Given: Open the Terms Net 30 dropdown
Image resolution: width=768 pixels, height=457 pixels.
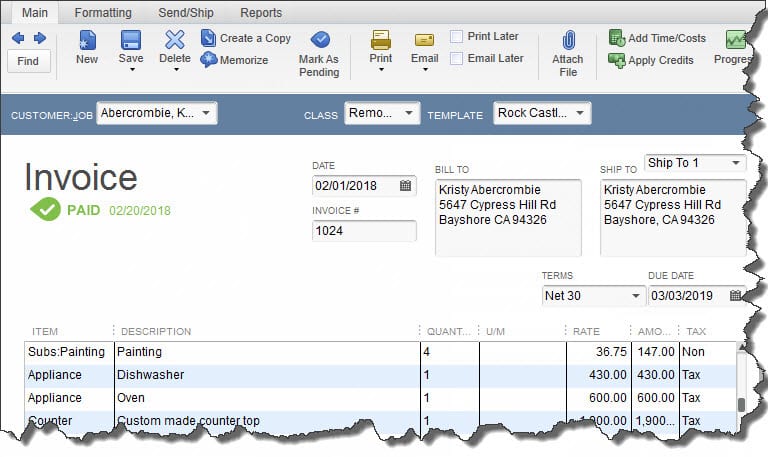Looking at the screenshot, I should [637, 296].
